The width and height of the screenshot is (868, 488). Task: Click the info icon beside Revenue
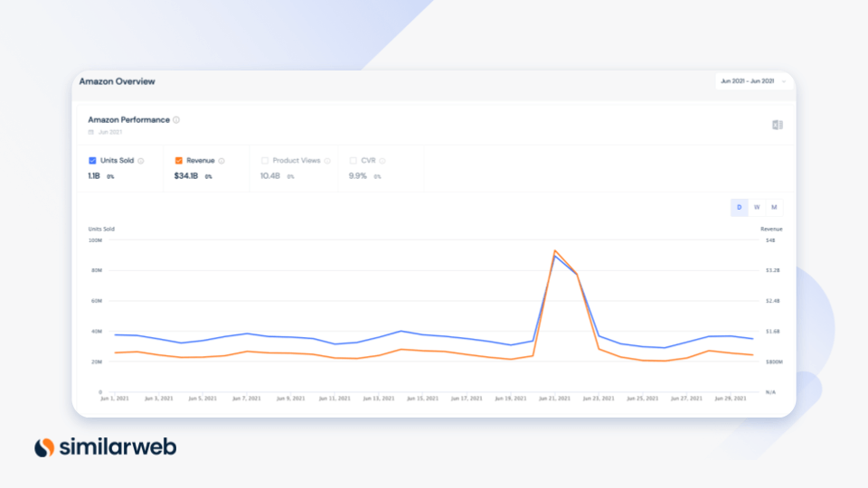point(222,161)
